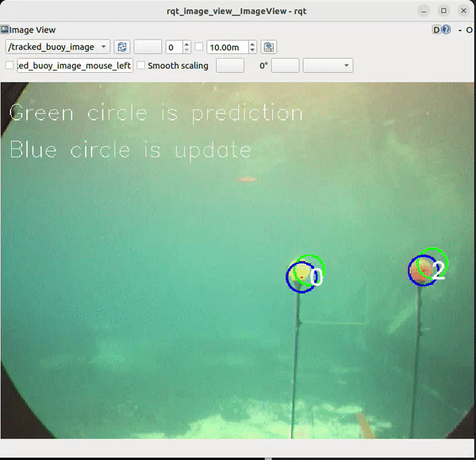
Task: Decrease the 10.00m range value
Action: (252, 51)
